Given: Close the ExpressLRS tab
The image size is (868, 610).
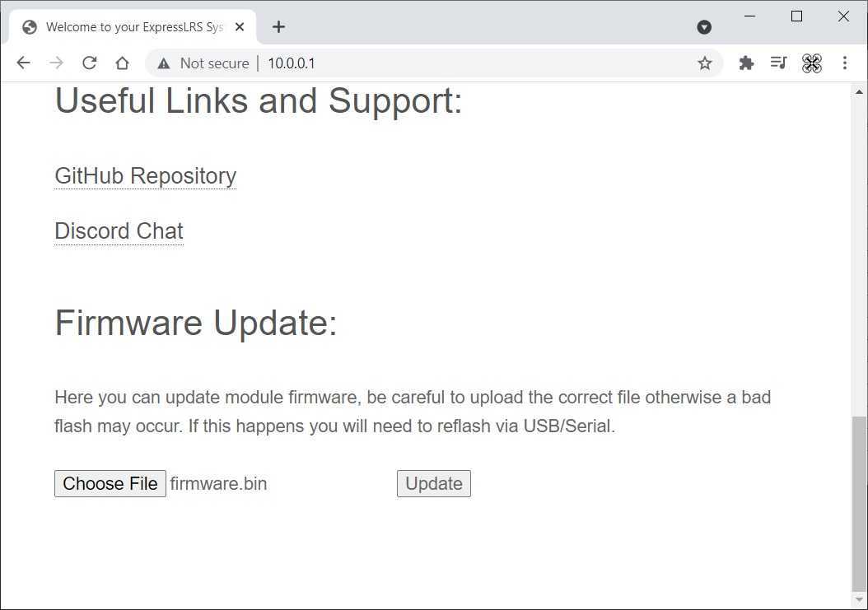Looking at the screenshot, I should tap(240, 27).
